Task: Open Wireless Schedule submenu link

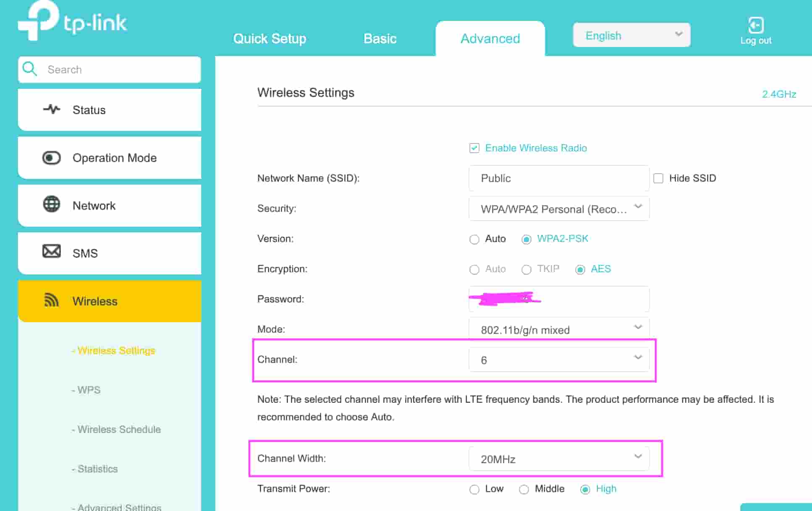Action: tap(119, 429)
